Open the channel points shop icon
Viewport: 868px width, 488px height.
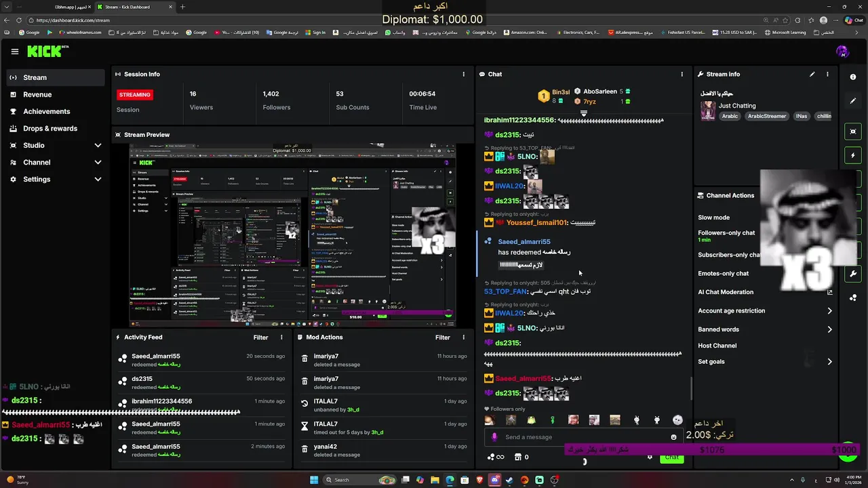[518, 457]
